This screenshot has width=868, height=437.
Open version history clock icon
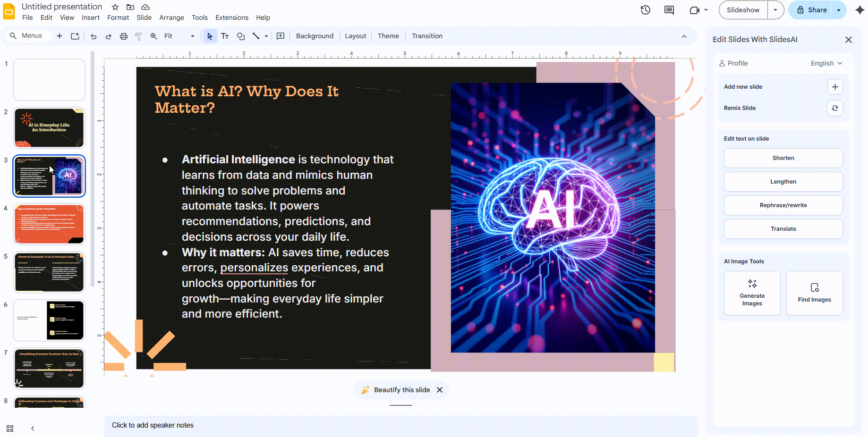point(646,10)
